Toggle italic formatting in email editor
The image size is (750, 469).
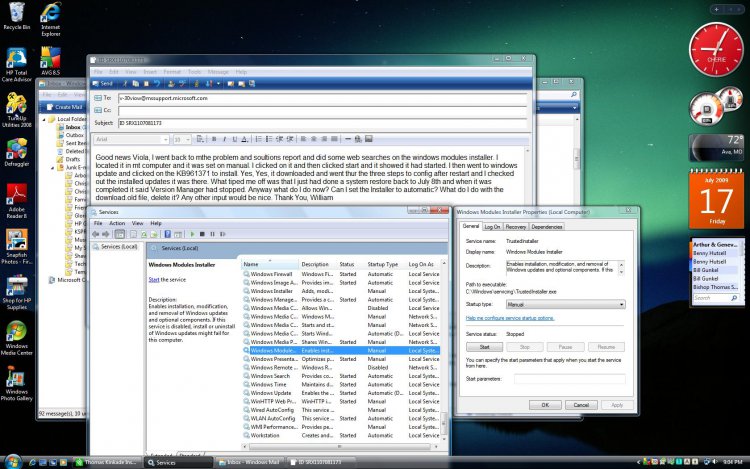[224, 139]
